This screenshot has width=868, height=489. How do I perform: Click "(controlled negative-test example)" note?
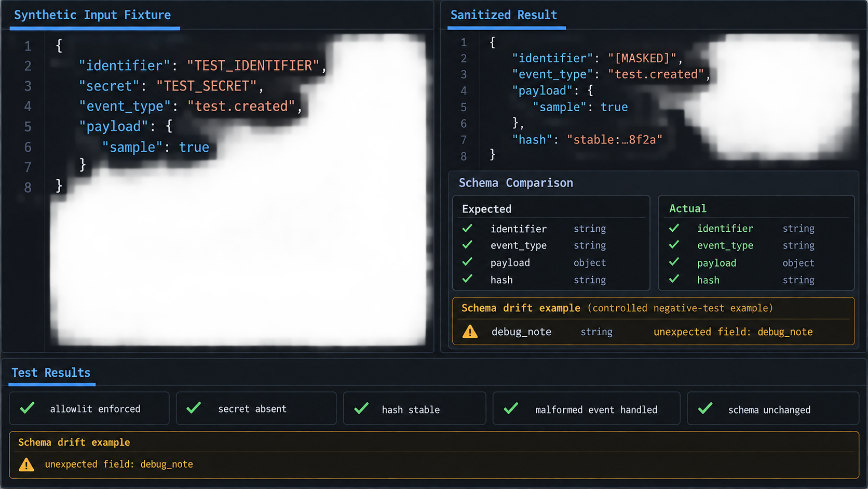point(680,308)
